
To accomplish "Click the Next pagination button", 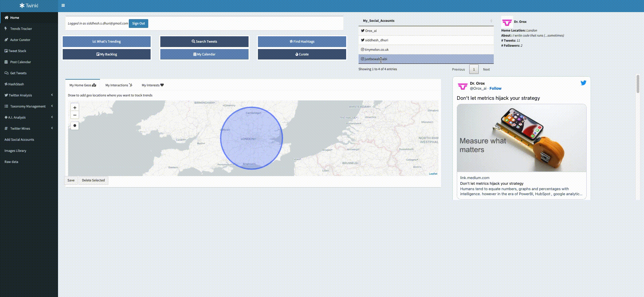I will [x=486, y=69].
